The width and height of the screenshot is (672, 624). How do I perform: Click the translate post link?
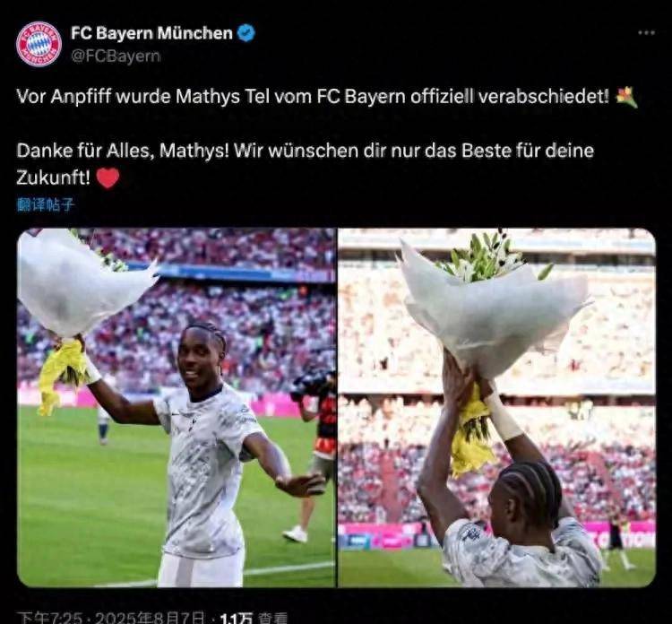(46, 204)
